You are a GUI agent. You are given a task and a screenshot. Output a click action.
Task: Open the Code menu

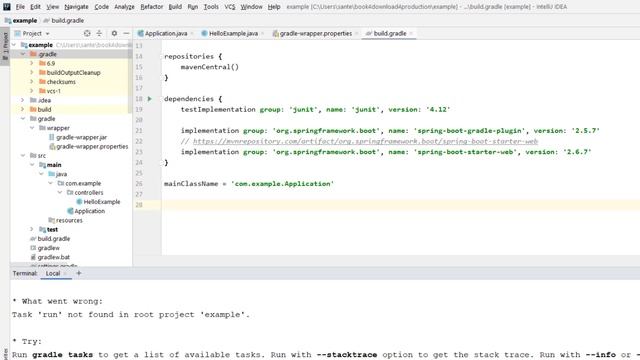tap(101, 7)
